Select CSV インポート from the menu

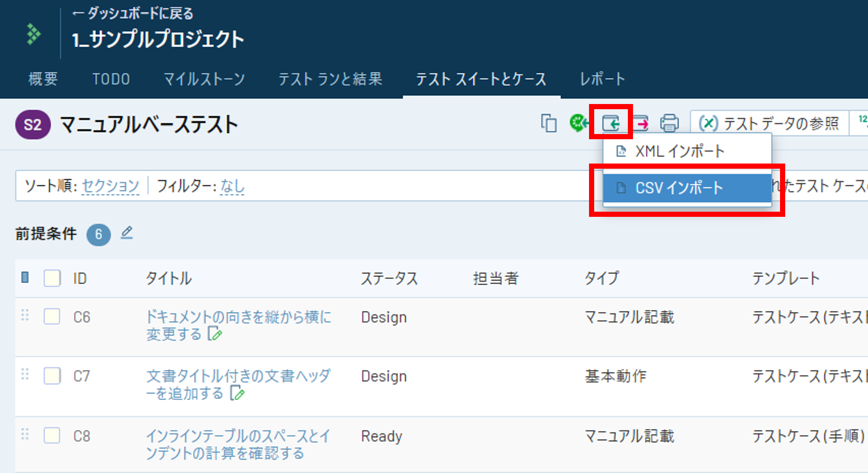click(679, 188)
